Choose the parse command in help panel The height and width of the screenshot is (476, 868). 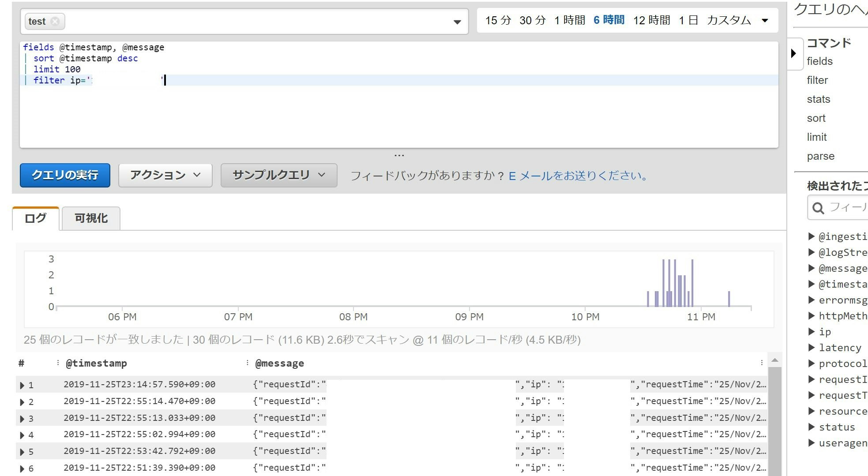pos(820,156)
